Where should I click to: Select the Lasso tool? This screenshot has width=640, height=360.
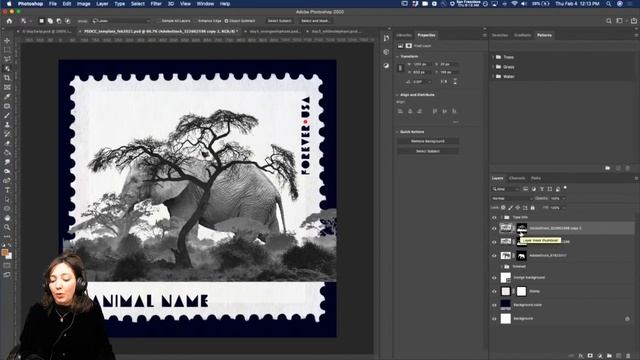(7, 59)
